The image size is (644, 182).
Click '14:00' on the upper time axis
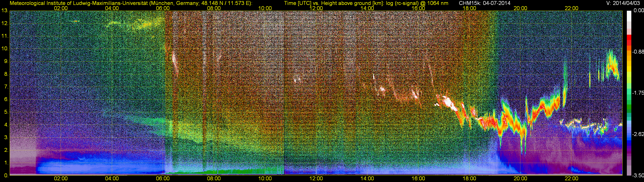click(367, 8)
